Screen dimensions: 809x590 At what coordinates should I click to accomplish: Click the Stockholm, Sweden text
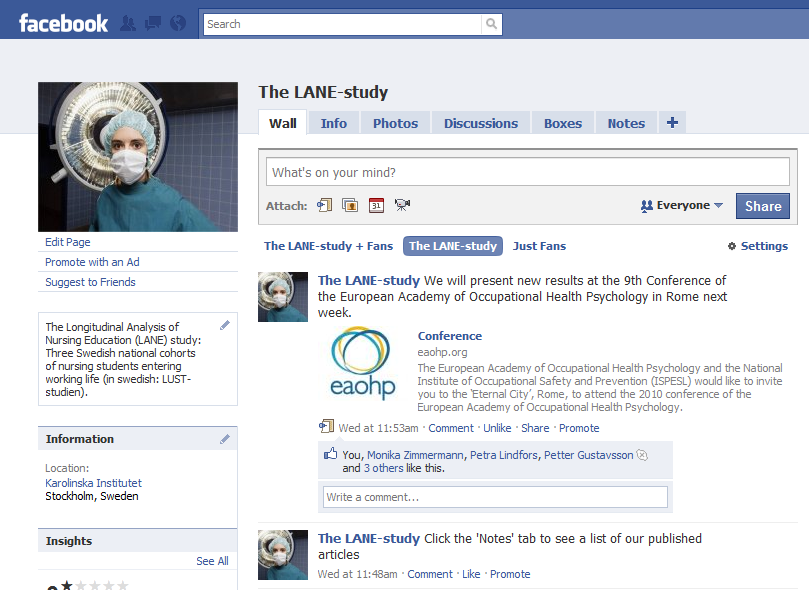(x=91, y=496)
